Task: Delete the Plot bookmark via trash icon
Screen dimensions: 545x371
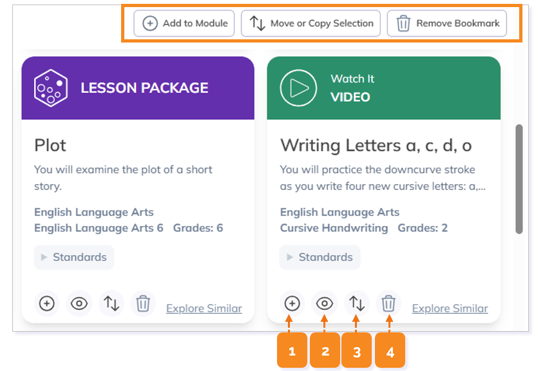Action: click(143, 303)
